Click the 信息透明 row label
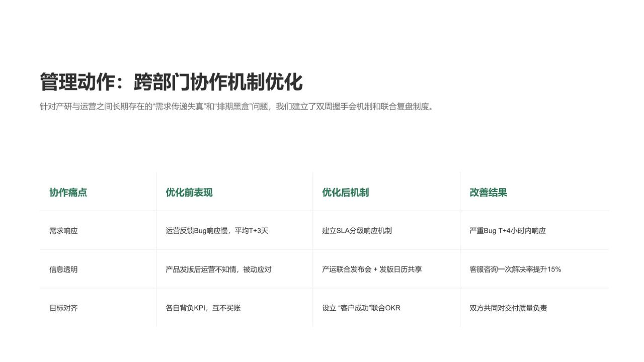 point(63,269)
